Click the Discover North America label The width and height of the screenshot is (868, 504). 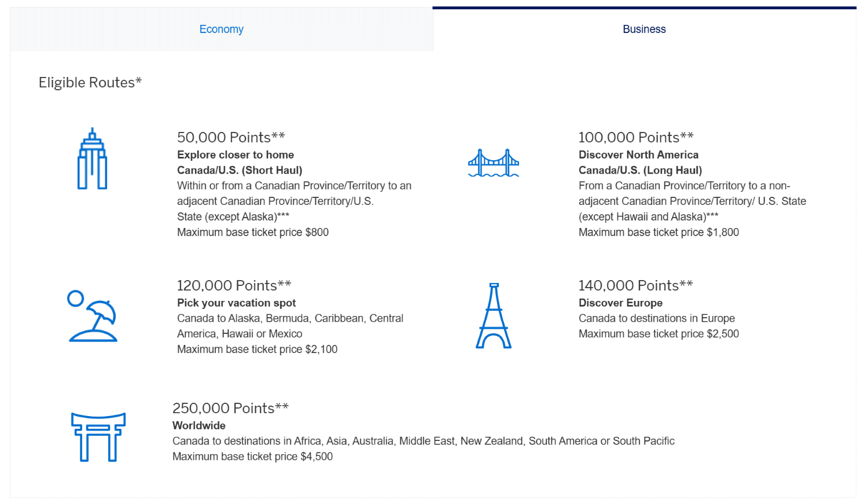[638, 154]
